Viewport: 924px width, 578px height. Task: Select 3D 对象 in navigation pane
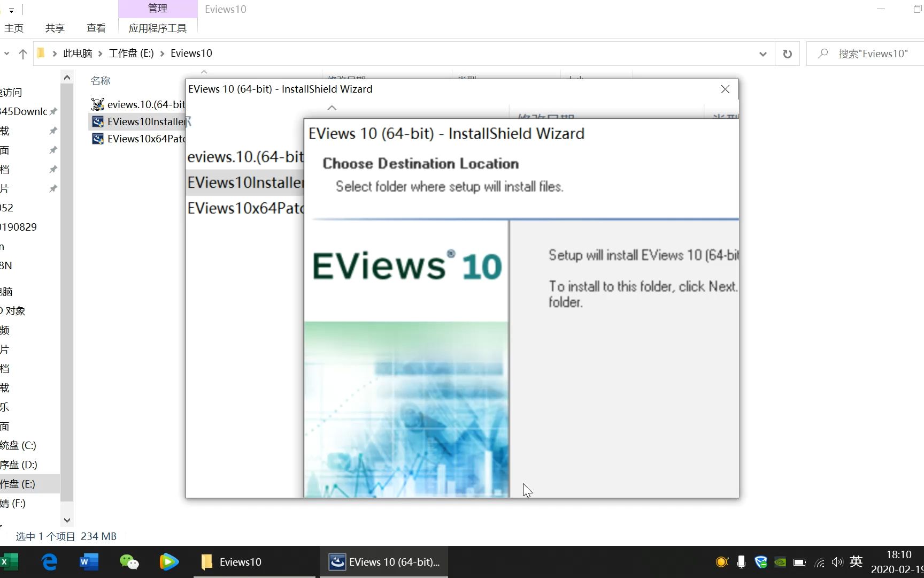click(13, 310)
